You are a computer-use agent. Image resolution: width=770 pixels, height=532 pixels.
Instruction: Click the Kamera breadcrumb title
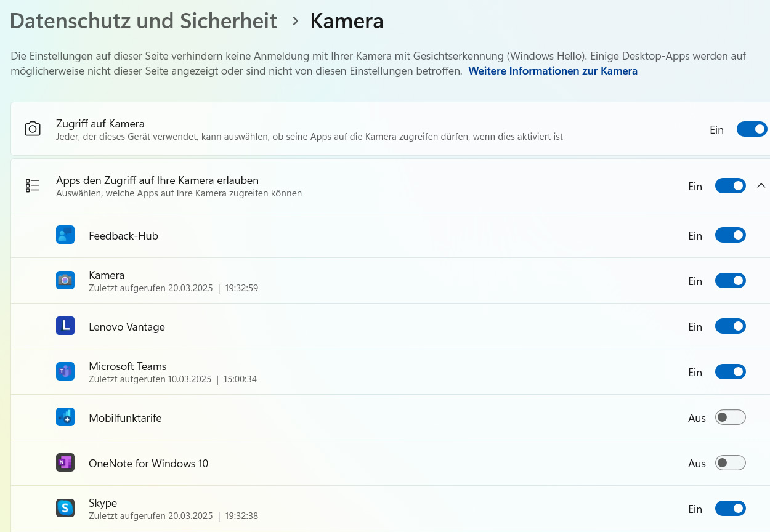[x=347, y=21]
